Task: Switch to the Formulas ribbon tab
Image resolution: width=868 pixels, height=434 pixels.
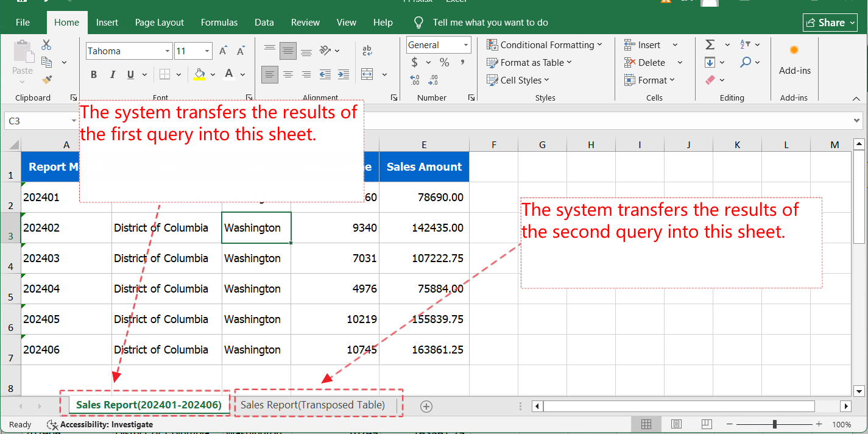Action: coord(219,22)
